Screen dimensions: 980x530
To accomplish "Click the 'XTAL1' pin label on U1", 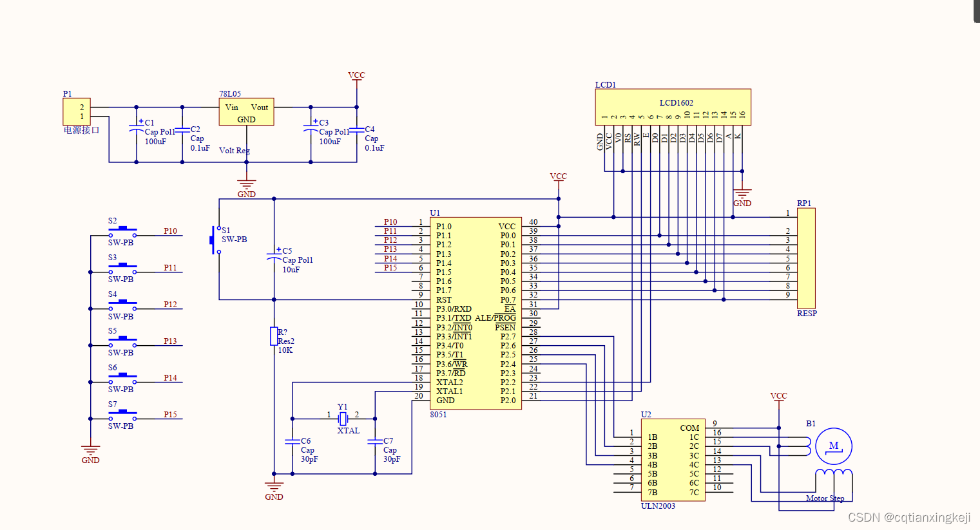I will (x=450, y=392).
